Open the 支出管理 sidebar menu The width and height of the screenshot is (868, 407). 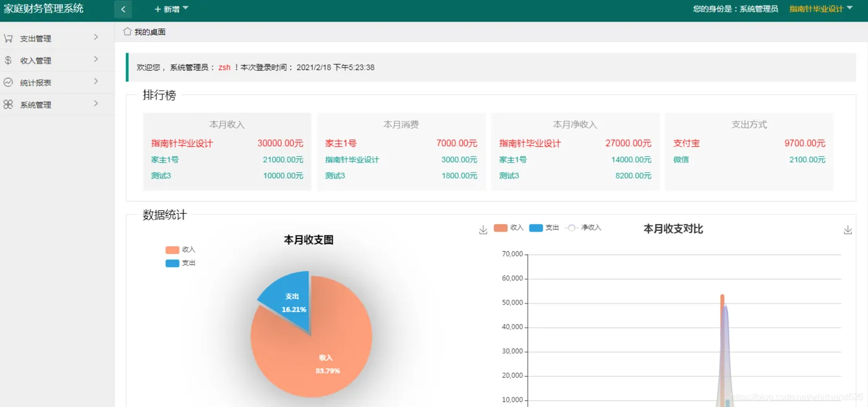(57, 38)
